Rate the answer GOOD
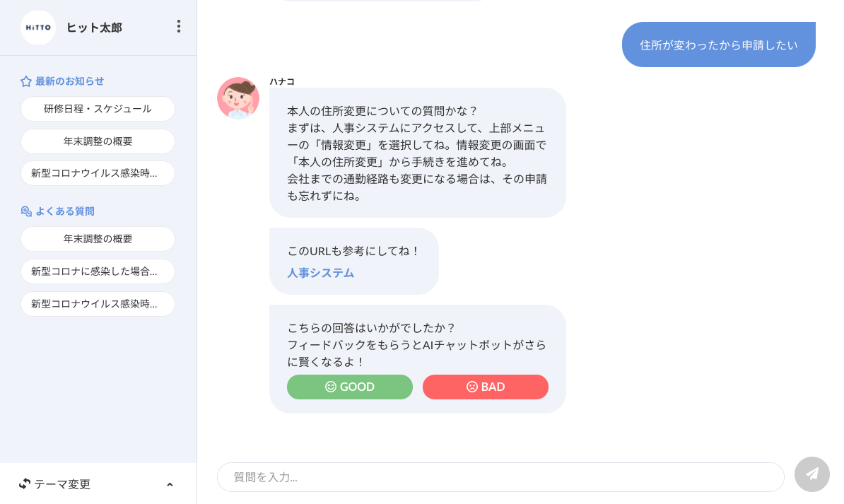844x504 pixels. pyautogui.click(x=350, y=387)
